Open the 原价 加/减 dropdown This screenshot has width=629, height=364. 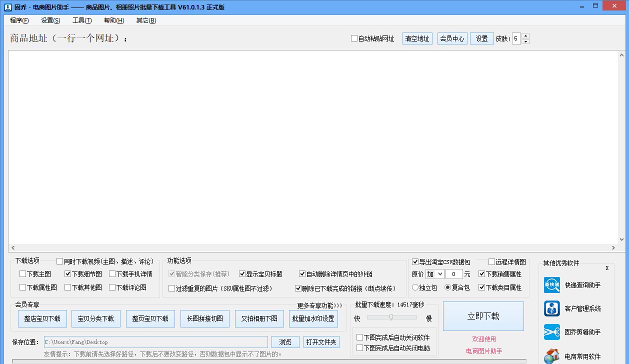[435, 274]
